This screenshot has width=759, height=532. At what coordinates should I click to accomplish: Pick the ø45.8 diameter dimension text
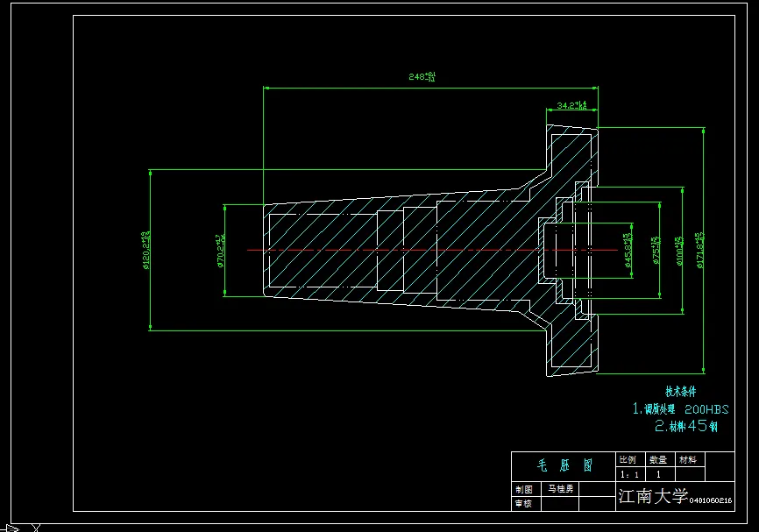tap(628, 251)
